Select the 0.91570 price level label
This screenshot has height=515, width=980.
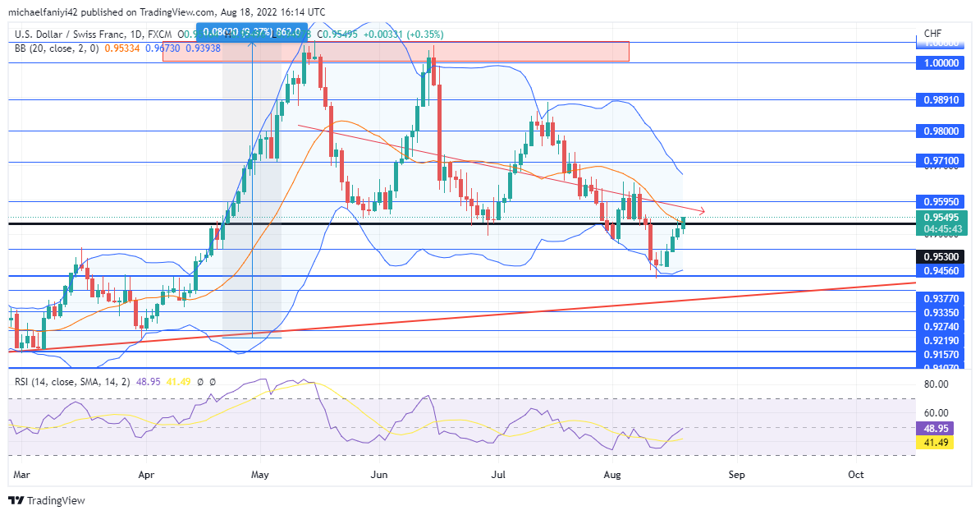tap(941, 354)
